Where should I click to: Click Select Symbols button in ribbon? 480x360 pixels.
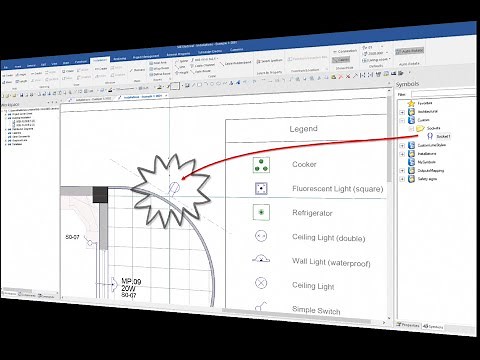coord(270,61)
